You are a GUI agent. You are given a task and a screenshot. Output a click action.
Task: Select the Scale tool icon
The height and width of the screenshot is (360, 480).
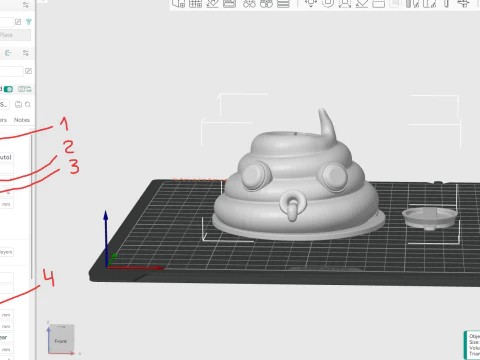pyautogui.click(x=345, y=3)
